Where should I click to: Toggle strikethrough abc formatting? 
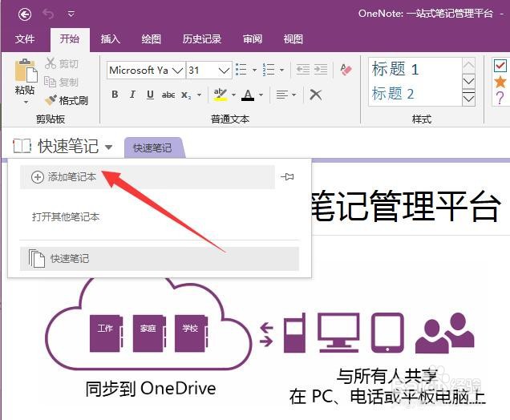168,95
